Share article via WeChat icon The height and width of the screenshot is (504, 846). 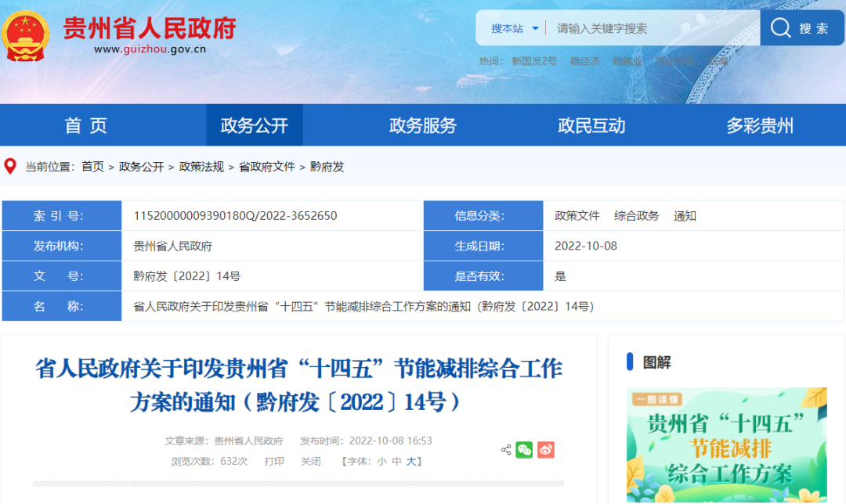tap(524, 449)
